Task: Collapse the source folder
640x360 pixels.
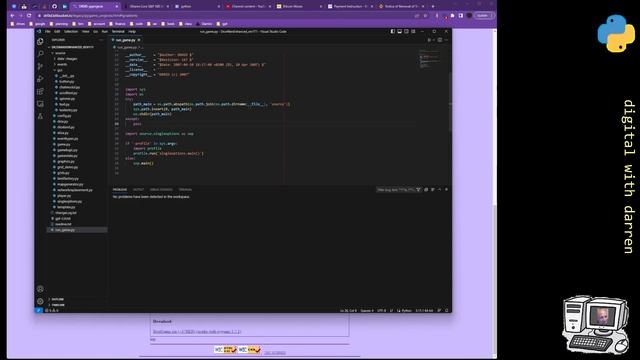Action: tap(60, 53)
